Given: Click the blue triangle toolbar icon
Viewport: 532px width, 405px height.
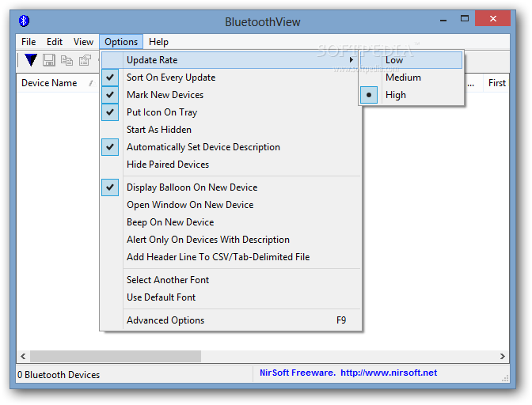Looking at the screenshot, I should pyautogui.click(x=31, y=60).
